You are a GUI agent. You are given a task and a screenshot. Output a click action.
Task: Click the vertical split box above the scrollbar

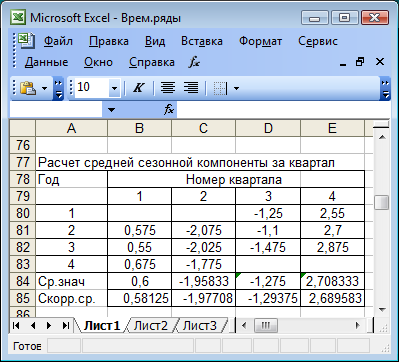(381, 125)
